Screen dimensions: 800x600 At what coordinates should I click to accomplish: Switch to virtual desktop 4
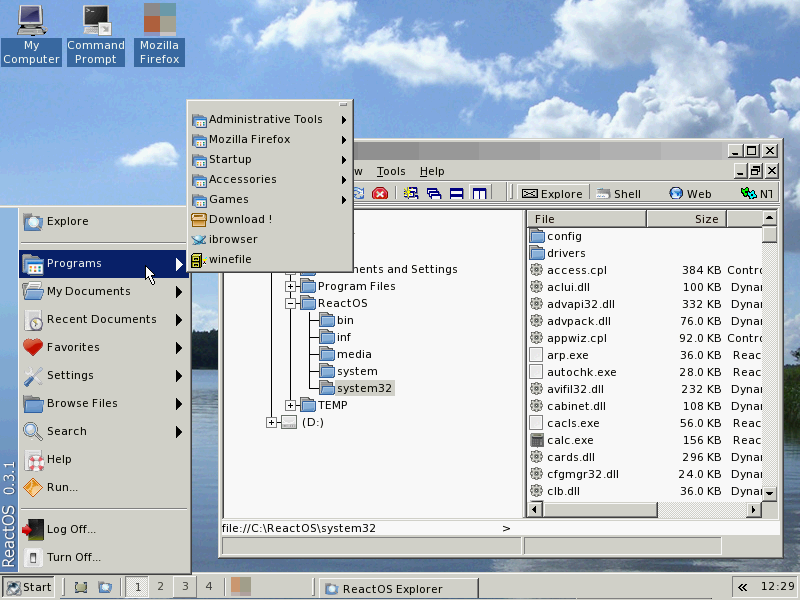pyautogui.click(x=209, y=587)
